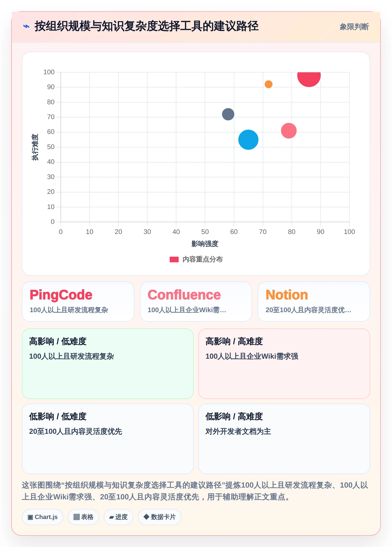Click the pink bubble near 80 on the chart
The width and height of the screenshot is (392, 547).
(x=289, y=131)
